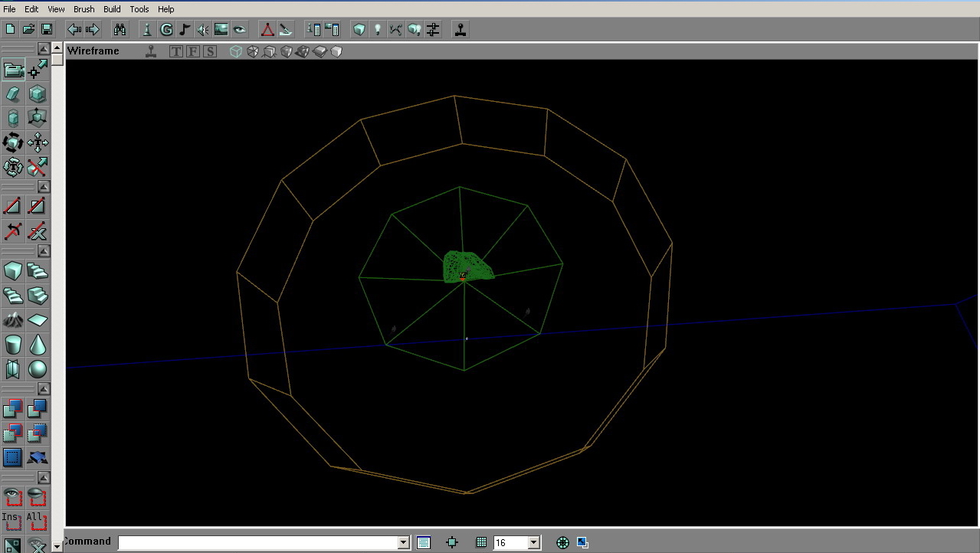Expand the Command history dropdown
Image resolution: width=980 pixels, height=553 pixels.
pyautogui.click(x=404, y=542)
